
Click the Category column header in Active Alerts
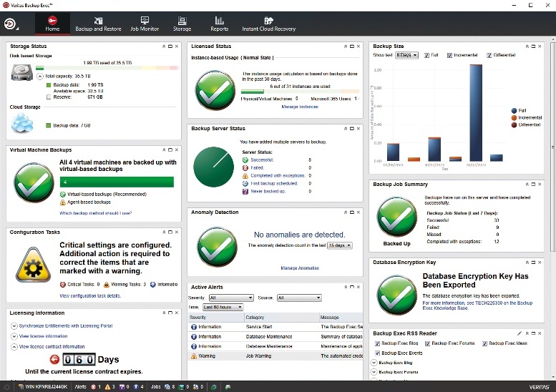tap(255, 317)
